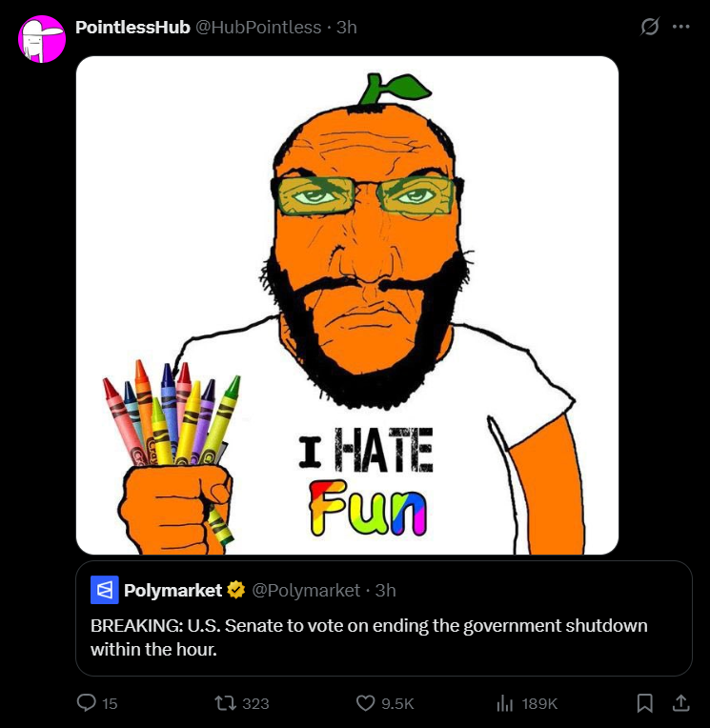This screenshot has height=728, width=710.
Task: Click the main post's 3h timestamp
Action: pos(347,27)
